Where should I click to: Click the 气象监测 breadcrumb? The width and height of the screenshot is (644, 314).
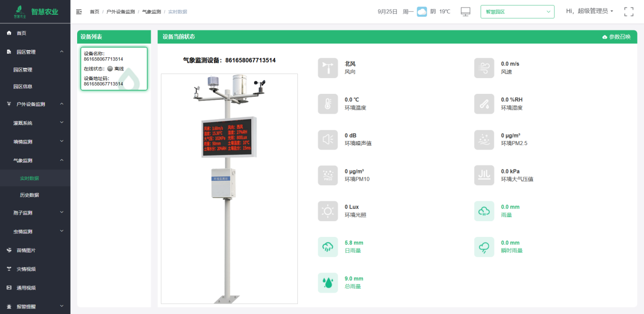[x=151, y=12]
